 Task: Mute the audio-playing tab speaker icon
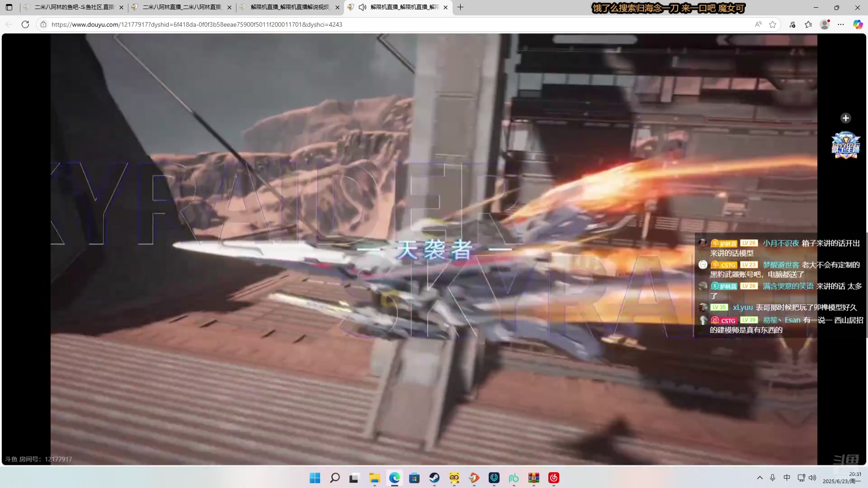tap(362, 7)
